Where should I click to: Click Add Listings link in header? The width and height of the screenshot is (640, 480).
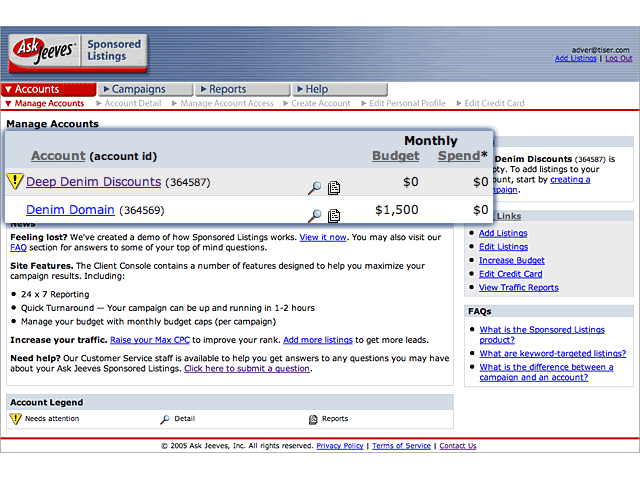[576, 58]
